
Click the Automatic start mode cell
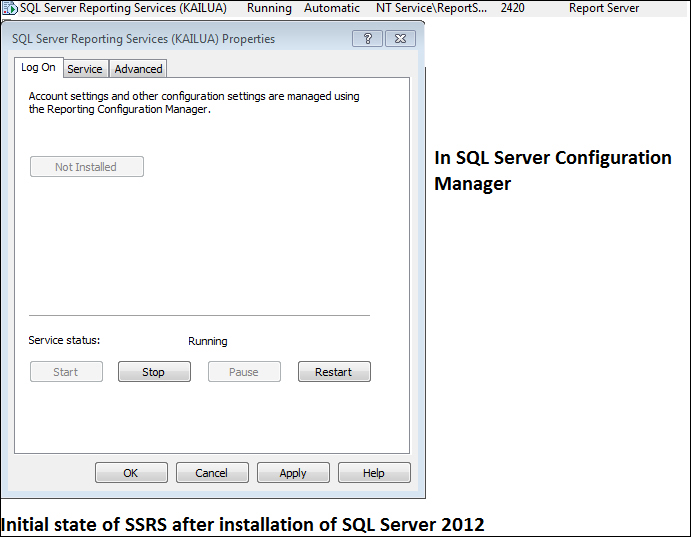(x=332, y=8)
